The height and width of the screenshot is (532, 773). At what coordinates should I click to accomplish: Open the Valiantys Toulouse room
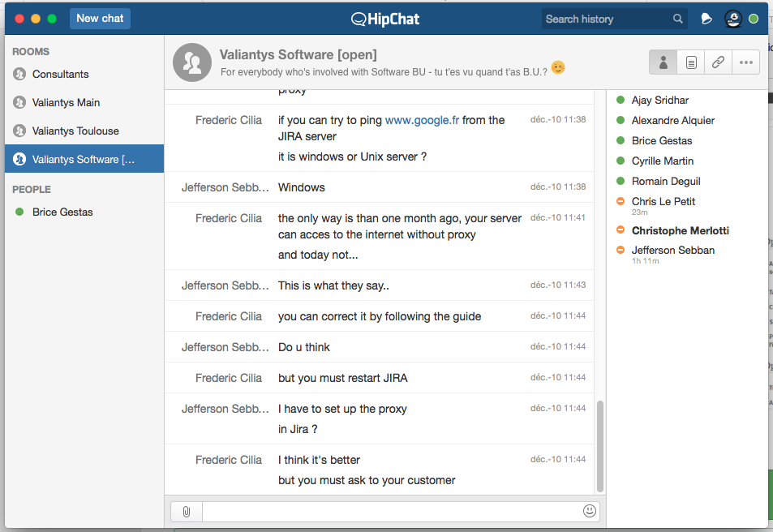pyautogui.click(x=84, y=131)
